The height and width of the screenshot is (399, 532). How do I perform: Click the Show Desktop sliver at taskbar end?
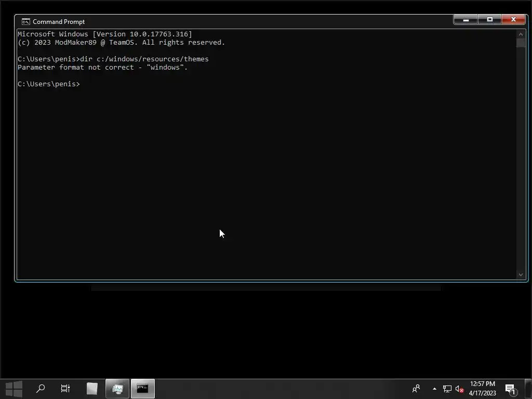(x=528, y=389)
